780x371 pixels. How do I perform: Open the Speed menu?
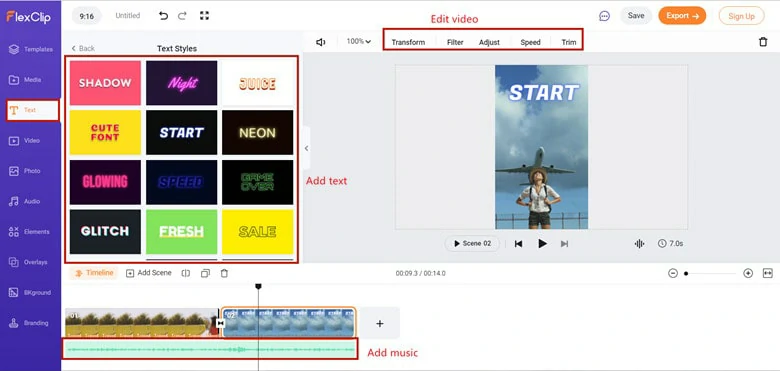click(530, 42)
